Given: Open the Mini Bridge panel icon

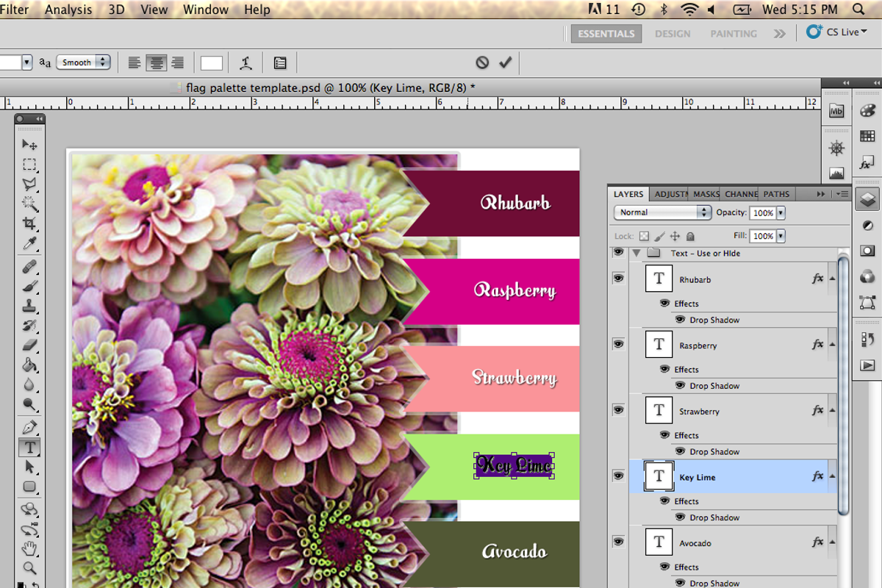Looking at the screenshot, I should coord(836,111).
